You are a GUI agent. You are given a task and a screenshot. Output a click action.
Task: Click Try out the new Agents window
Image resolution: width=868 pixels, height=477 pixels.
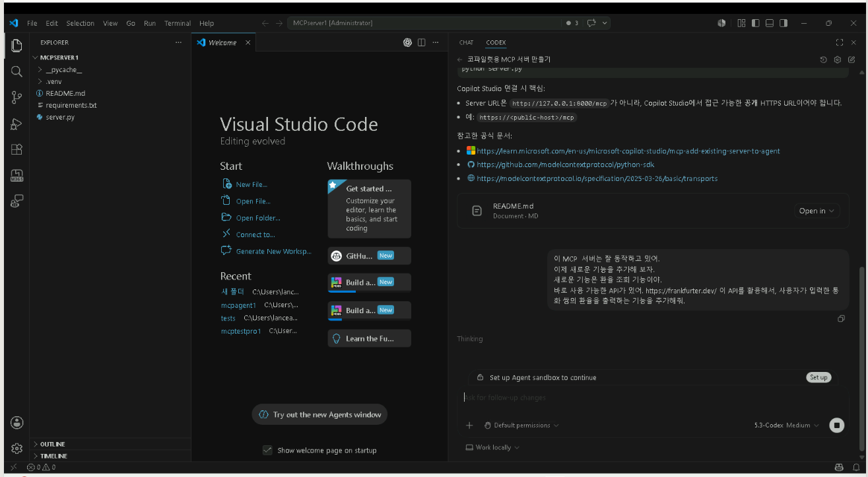click(320, 415)
